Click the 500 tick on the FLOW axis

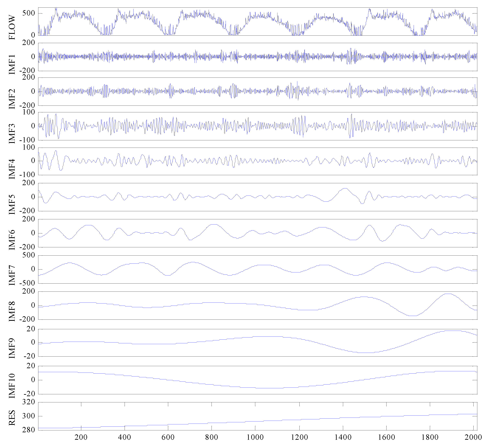[x=29, y=13]
